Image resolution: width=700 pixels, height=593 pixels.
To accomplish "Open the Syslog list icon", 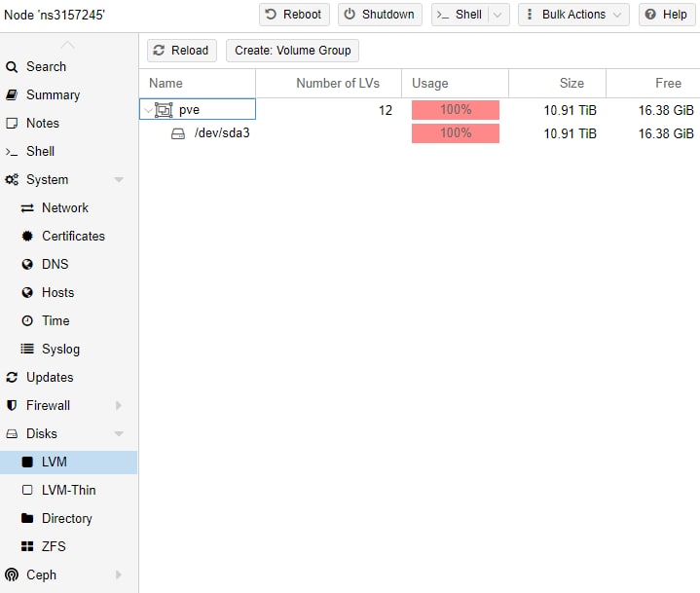I will click(27, 349).
